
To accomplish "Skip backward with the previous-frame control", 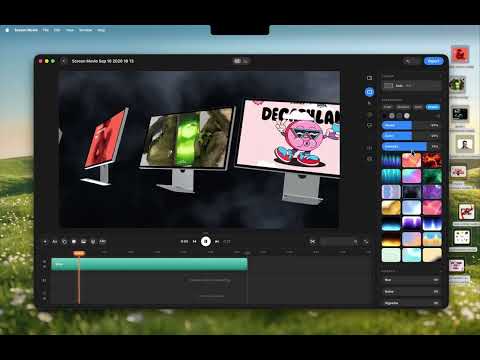I will [x=195, y=242].
